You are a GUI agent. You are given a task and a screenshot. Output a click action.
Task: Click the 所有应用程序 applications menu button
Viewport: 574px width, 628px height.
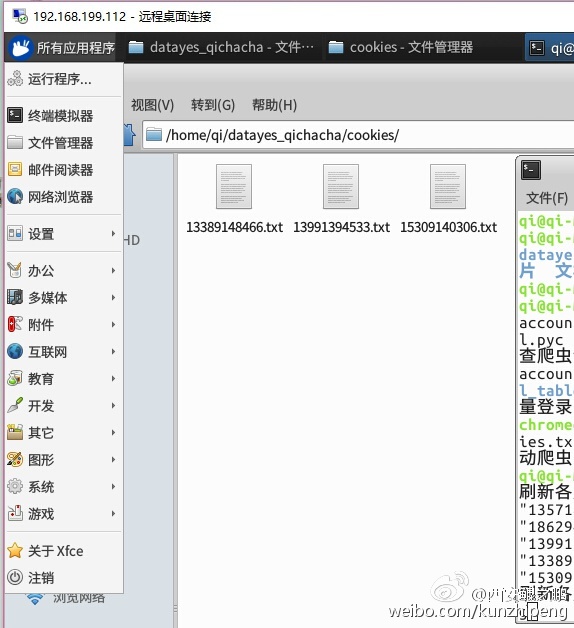(63, 48)
